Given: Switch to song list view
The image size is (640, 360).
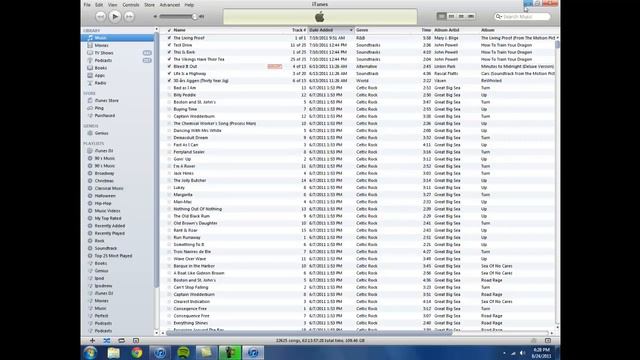Looking at the screenshot, I should (x=441, y=16).
